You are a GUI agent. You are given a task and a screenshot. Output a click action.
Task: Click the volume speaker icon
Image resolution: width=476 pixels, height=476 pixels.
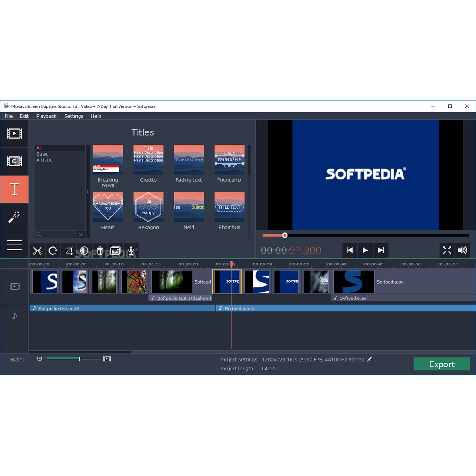coord(463,251)
